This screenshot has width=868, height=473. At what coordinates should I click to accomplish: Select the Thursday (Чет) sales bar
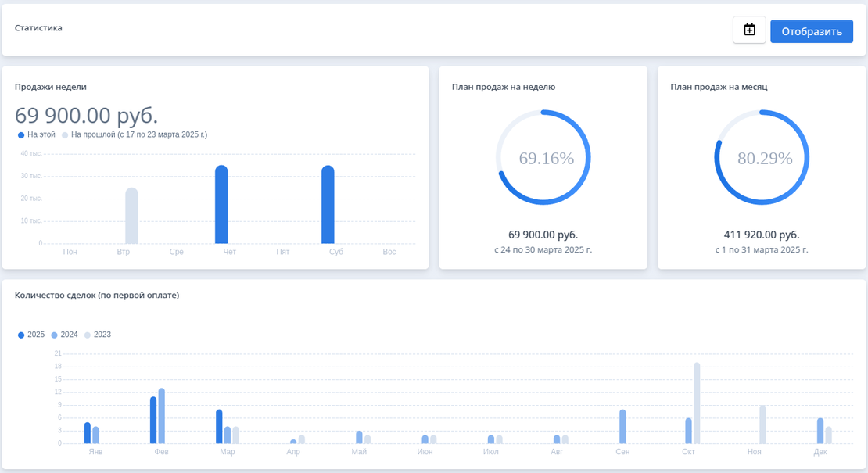coord(221,205)
